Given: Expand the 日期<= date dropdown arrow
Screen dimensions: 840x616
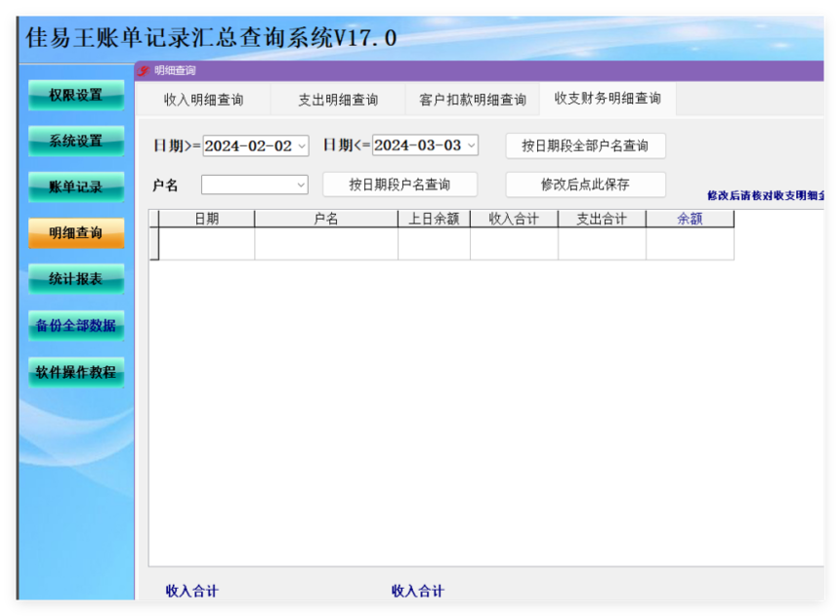Looking at the screenshot, I should tap(472, 145).
